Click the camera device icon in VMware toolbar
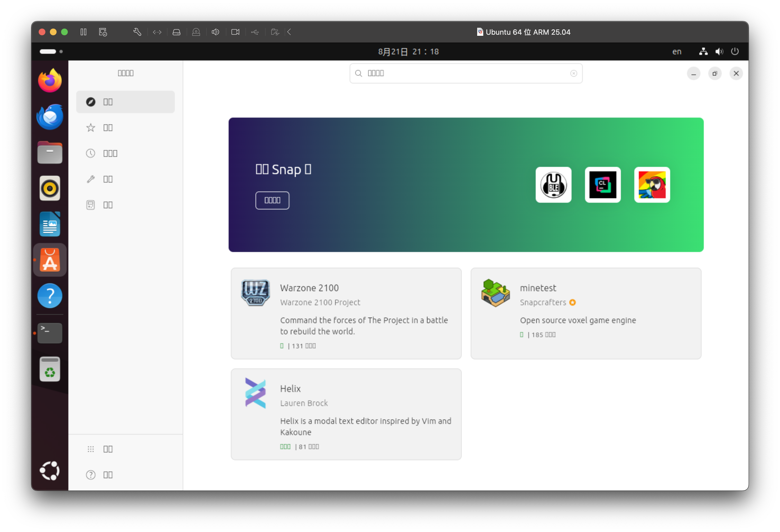 coord(235,32)
